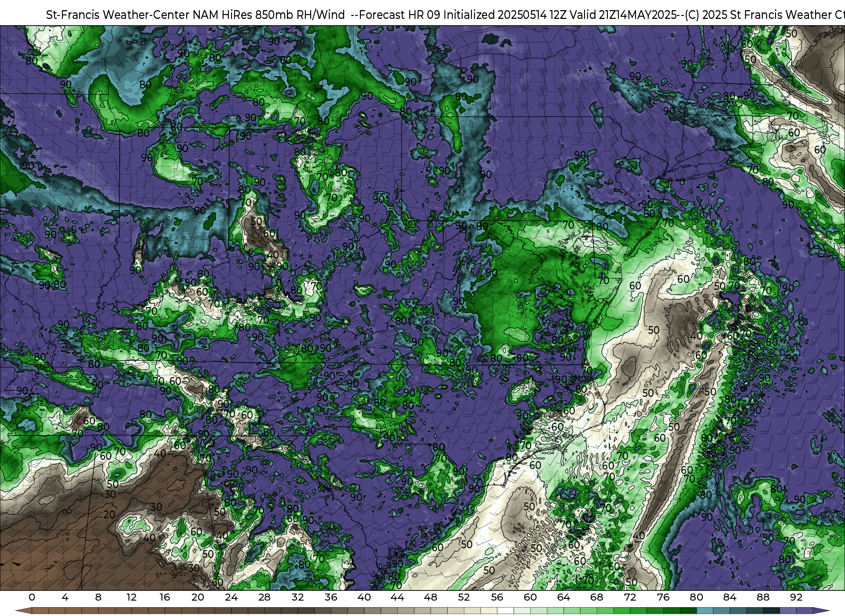Click the Forecast HR 09 text
This screenshot has width=845, height=616.
click(x=399, y=15)
